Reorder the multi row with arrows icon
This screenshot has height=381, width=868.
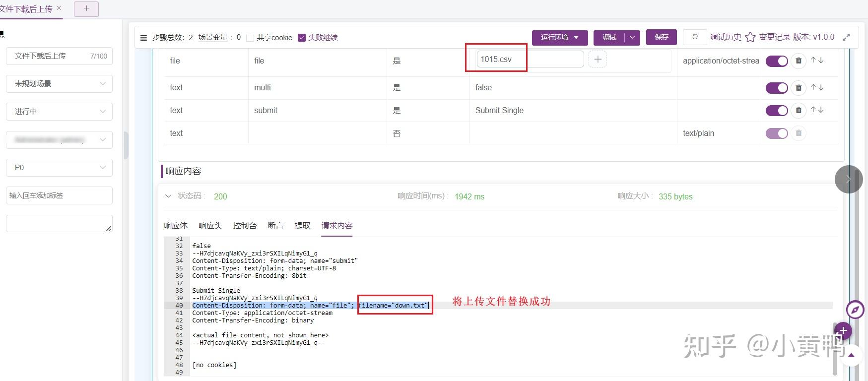coord(817,87)
